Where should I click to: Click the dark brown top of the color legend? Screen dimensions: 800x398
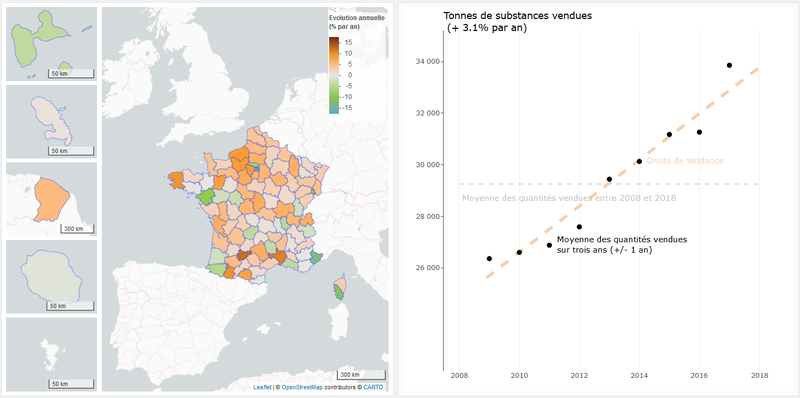click(x=333, y=40)
